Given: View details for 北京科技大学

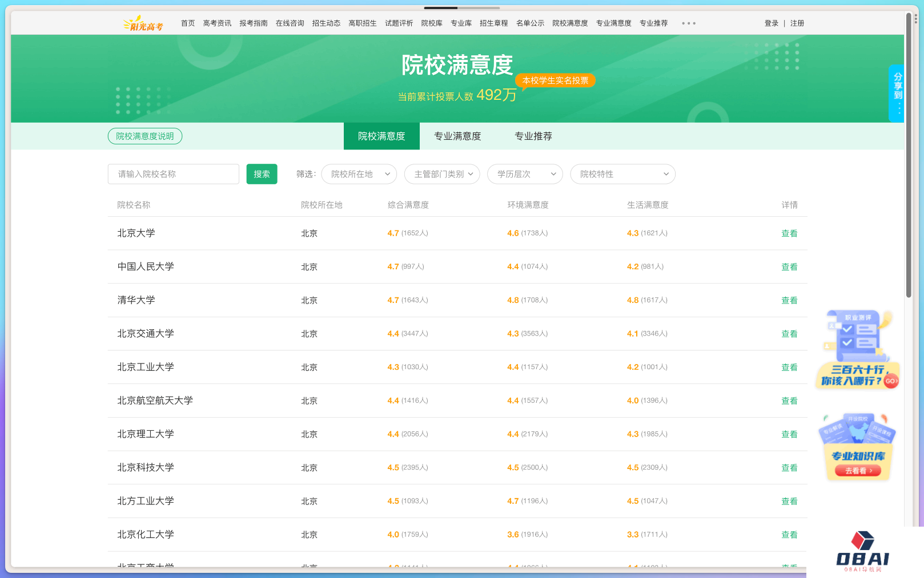Looking at the screenshot, I should pyautogui.click(x=789, y=468).
